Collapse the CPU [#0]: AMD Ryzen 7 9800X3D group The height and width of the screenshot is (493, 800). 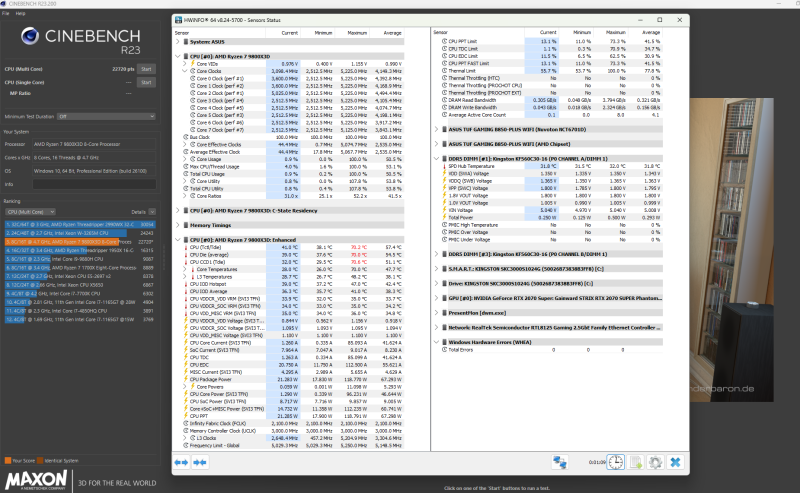(178, 56)
